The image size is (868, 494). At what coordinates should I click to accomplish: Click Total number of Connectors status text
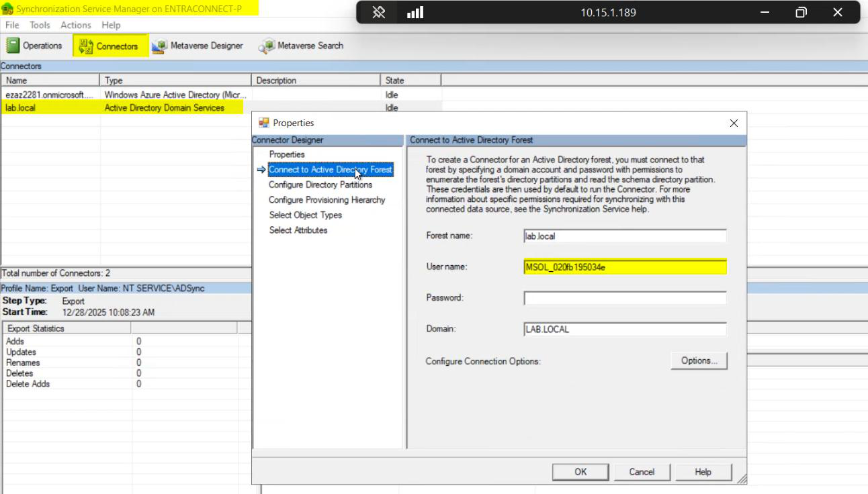(56, 273)
